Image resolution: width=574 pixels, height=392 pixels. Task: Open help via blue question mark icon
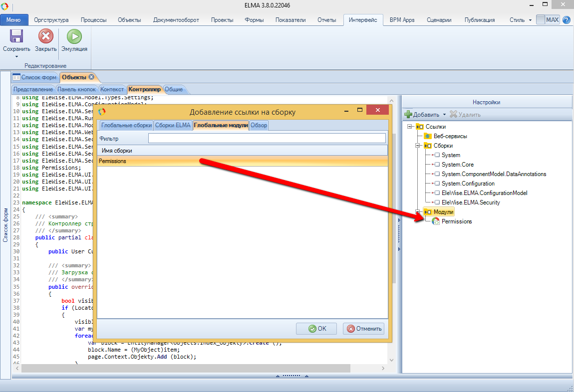pyautogui.click(x=567, y=20)
